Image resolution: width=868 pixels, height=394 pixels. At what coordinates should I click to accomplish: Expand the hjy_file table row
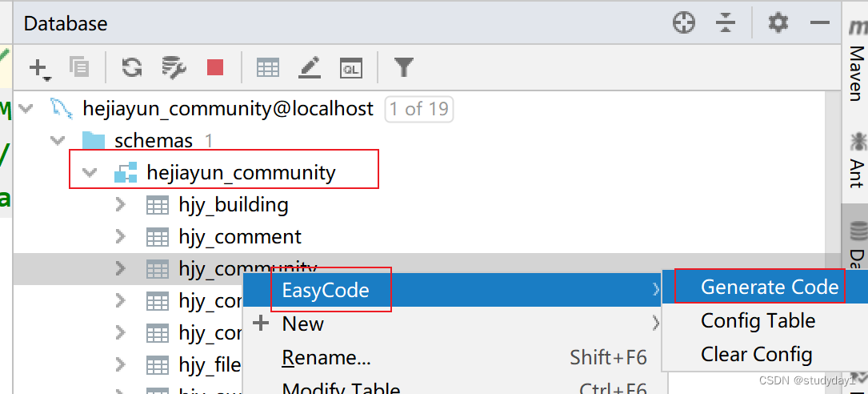(121, 364)
